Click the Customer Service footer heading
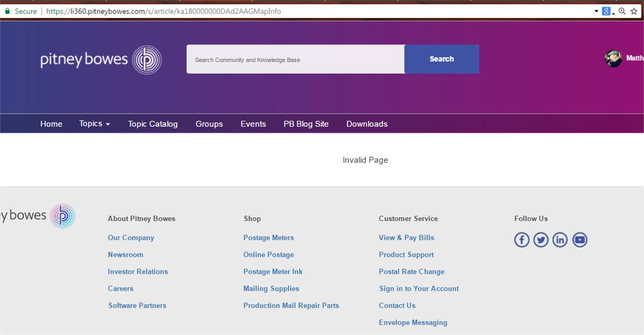644x335 pixels. pos(408,219)
